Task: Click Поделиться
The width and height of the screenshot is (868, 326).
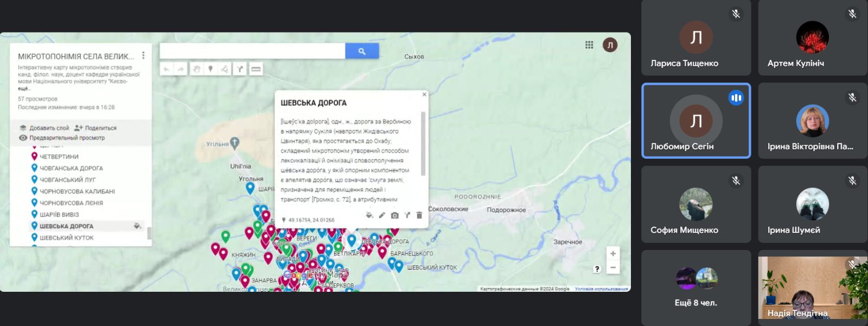Action: pos(95,128)
